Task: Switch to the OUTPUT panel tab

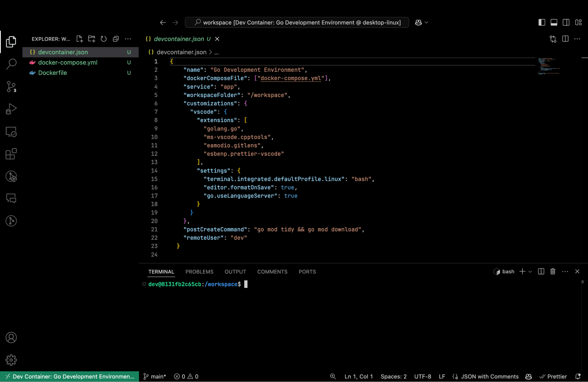Action: [x=235, y=272]
